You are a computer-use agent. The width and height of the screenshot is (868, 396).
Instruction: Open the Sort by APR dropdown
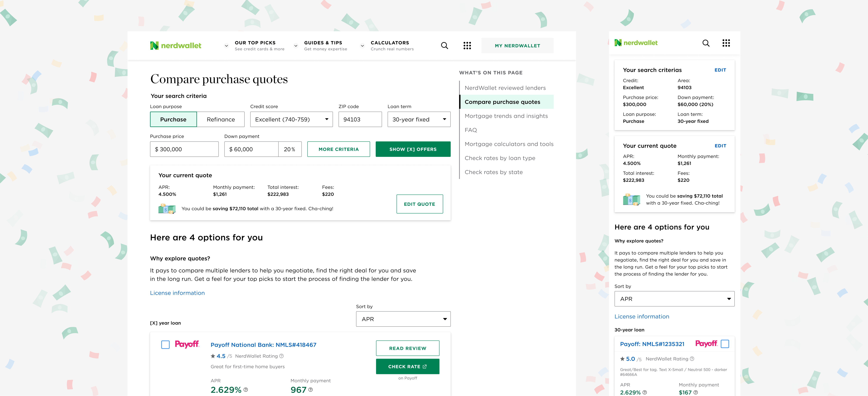[403, 319]
